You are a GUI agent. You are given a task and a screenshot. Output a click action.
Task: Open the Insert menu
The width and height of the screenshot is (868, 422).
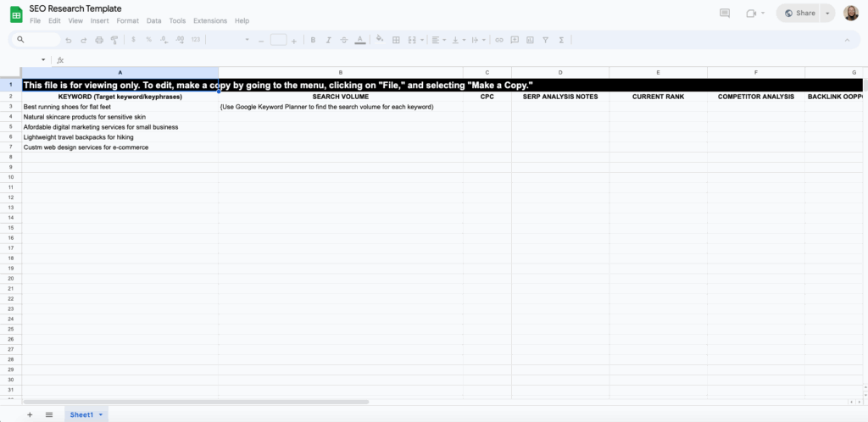pyautogui.click(x=100, y=20)
